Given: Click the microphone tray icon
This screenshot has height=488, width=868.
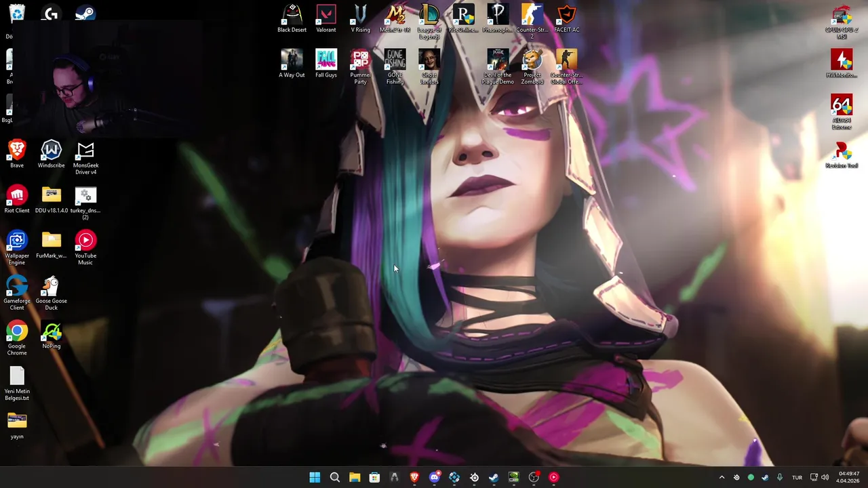Looking at the screenshot, I should click(x=779, y=477).
